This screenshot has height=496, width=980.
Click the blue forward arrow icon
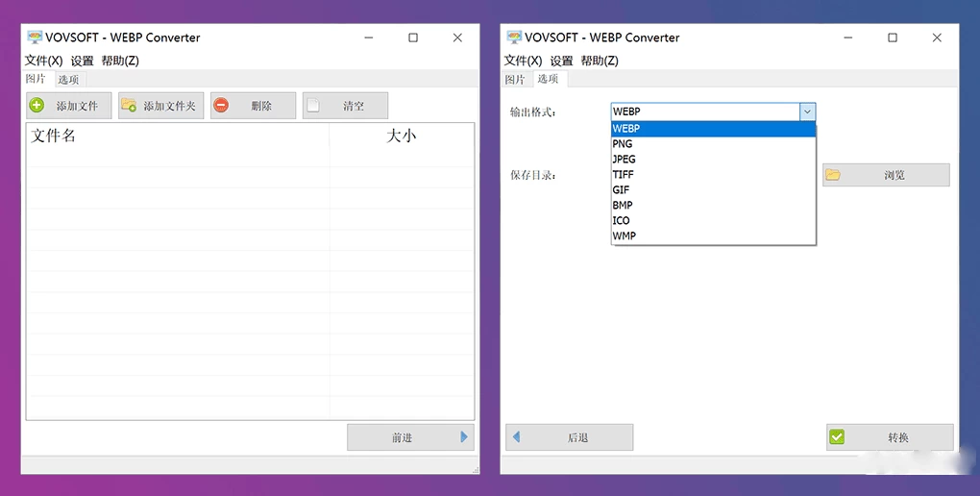pyautogui.click(x=464, y=437)
